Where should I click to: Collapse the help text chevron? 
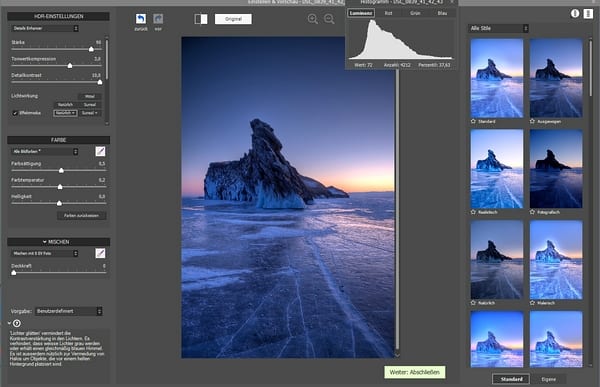tap(9, 323)
